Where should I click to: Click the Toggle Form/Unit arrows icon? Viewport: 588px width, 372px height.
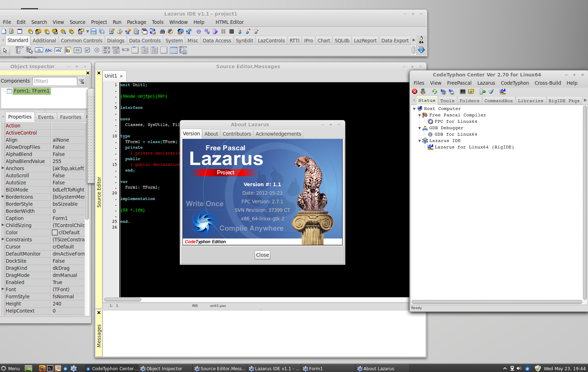(153, 31)
